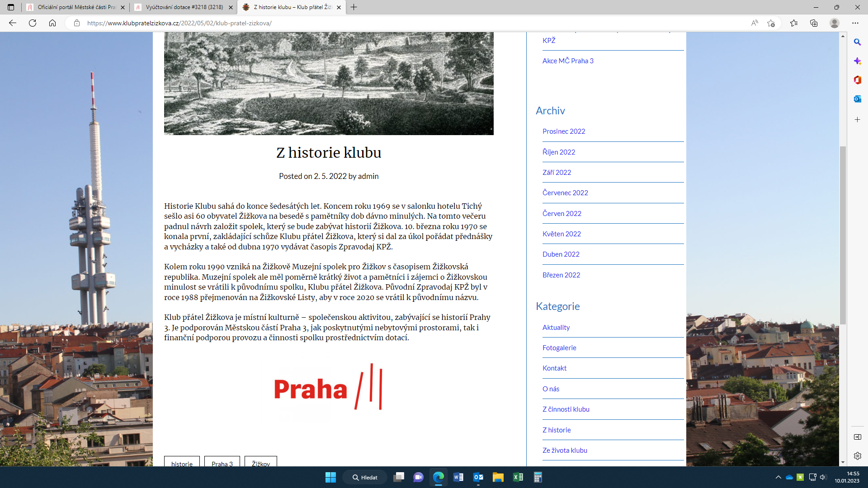Open Edge sidebar search icon
Screen dimensions: 868x488
tap(857, 42)
